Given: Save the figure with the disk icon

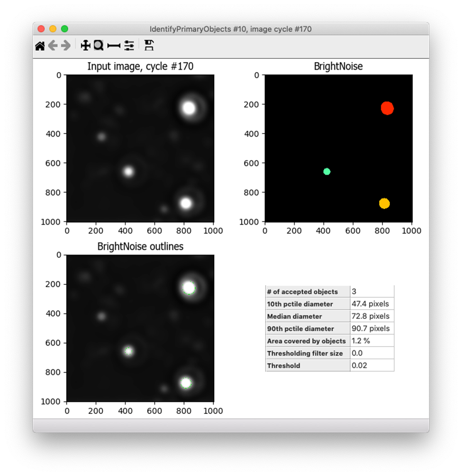Looking at the screenshot, I should [x=149, y=46].
